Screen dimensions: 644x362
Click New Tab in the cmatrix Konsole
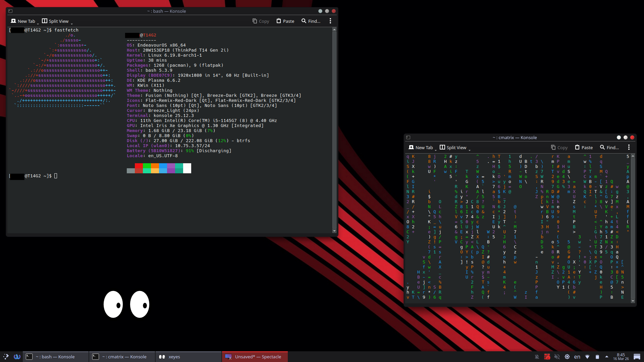(x=421, y=147)
